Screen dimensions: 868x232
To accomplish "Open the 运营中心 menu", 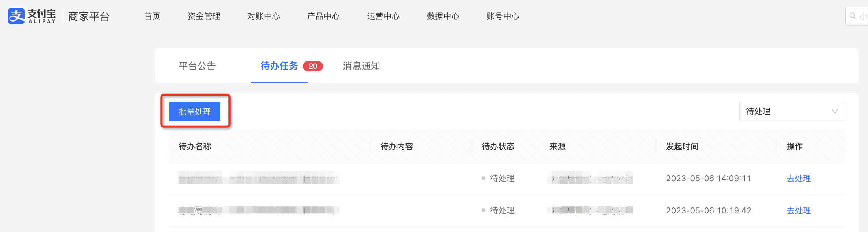I will click(383, 16).
